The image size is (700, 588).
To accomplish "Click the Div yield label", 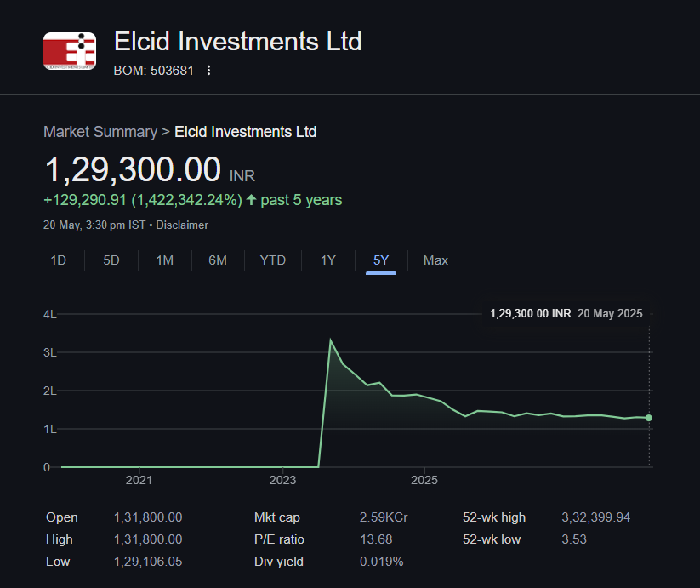I will (x=279, y=562).
